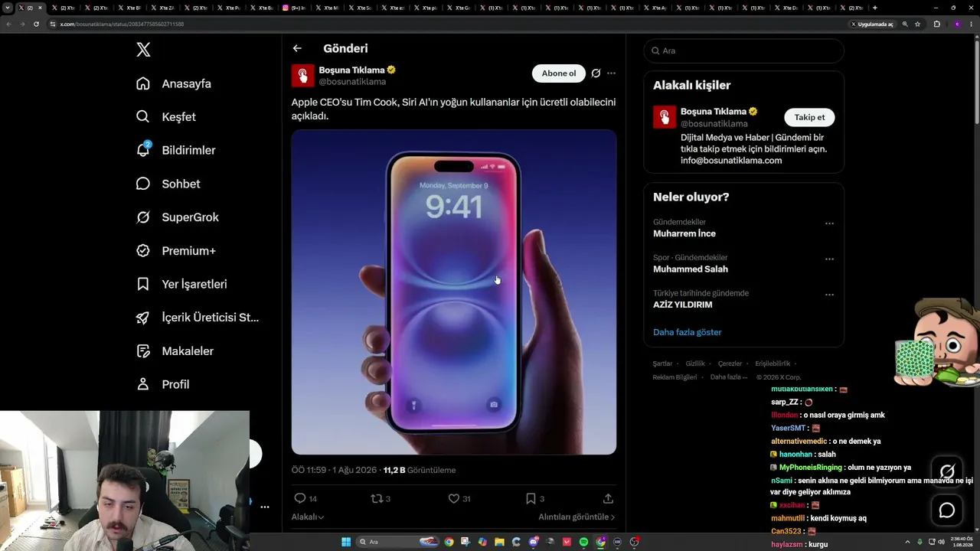
Task: Open the AZİZ YILDIRIM trending topic
Action: click(x=683, y=305)
